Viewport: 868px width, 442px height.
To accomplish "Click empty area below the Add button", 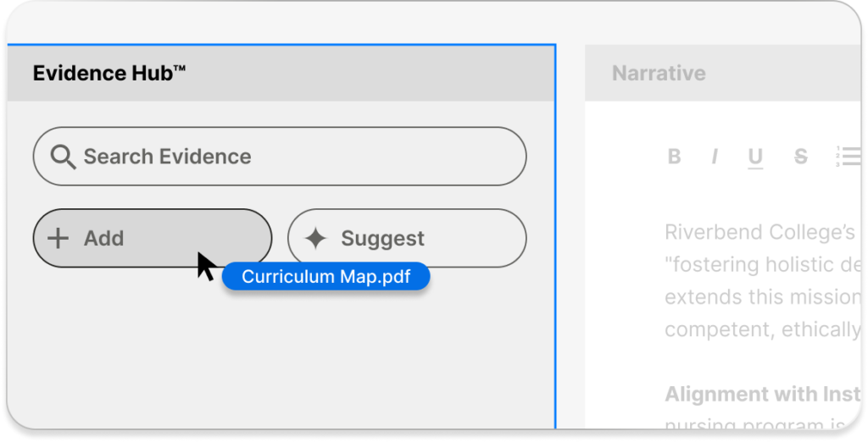I will pos(153,356).
